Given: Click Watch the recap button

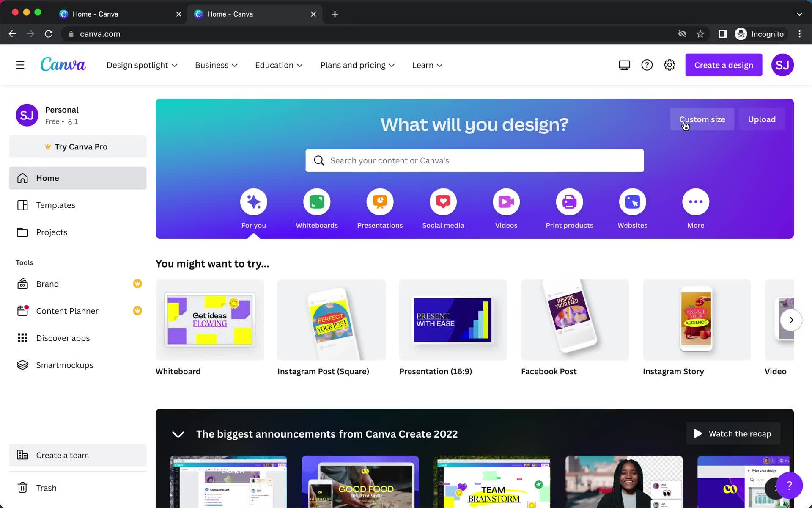Looking at the screenshot, I should pyautogui.click(x=733, y=434).
